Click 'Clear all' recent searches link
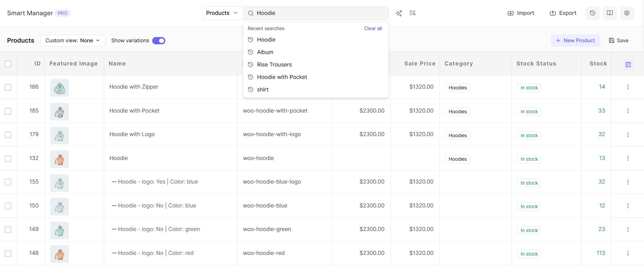 coord(373,28)
